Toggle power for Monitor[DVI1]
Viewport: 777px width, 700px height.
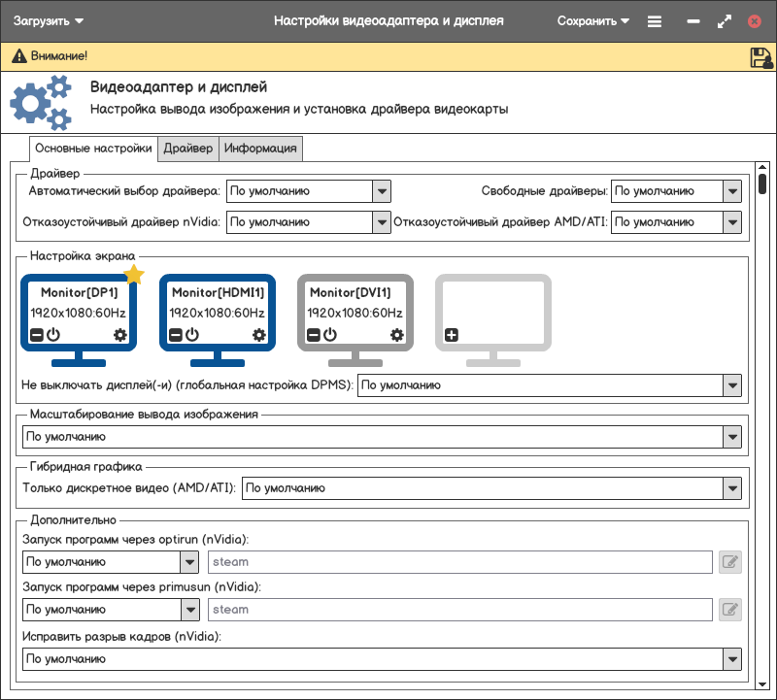(330, 335)
